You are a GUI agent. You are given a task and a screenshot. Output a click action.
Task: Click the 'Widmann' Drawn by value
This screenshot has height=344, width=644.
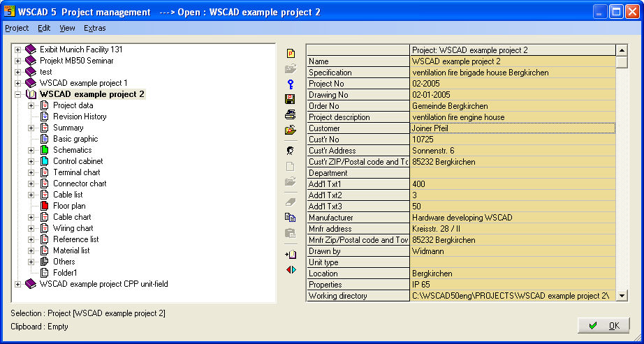coord(513,250)
